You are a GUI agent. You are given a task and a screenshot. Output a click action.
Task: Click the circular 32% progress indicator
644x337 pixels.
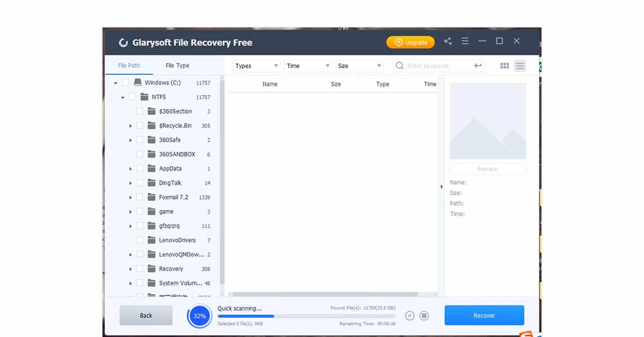(x=199, y=316)
